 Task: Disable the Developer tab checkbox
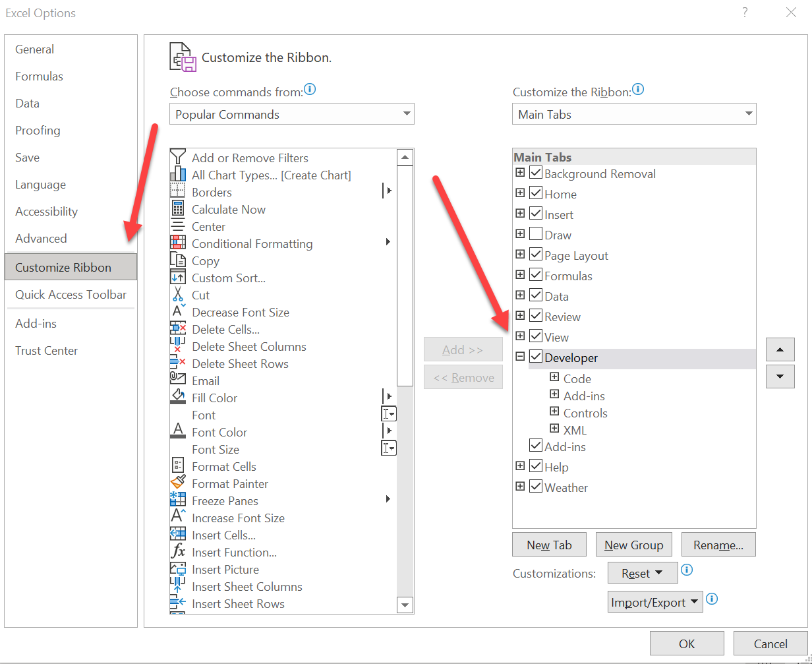[x=536, y=357]
